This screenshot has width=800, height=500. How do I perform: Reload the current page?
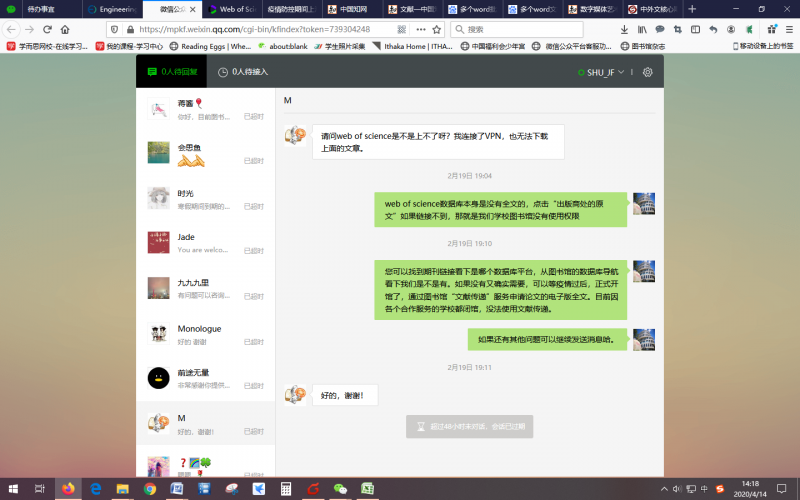[47, 30]
